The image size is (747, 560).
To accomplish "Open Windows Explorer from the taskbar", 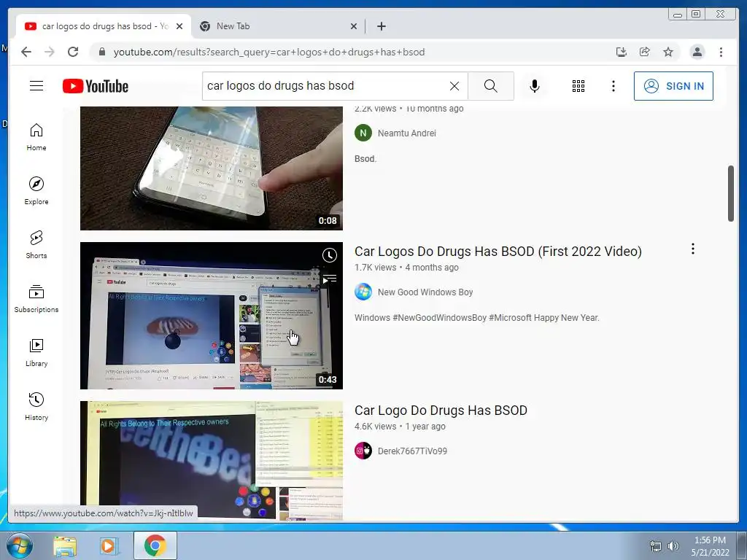I will click(x=65, y=545).
